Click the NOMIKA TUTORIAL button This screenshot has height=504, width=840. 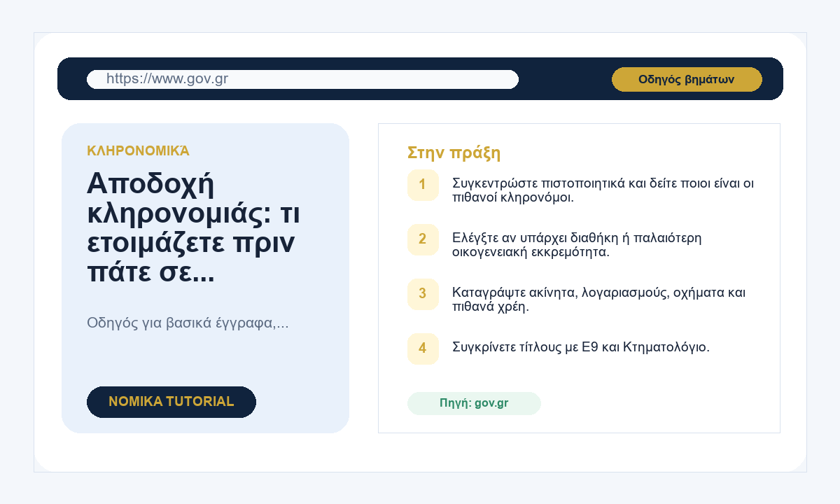[171, 402]
